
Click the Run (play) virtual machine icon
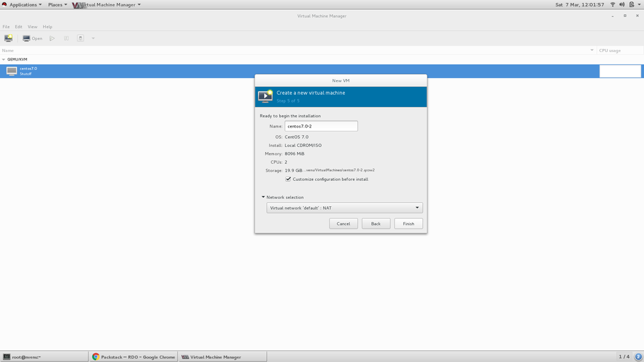52,38
